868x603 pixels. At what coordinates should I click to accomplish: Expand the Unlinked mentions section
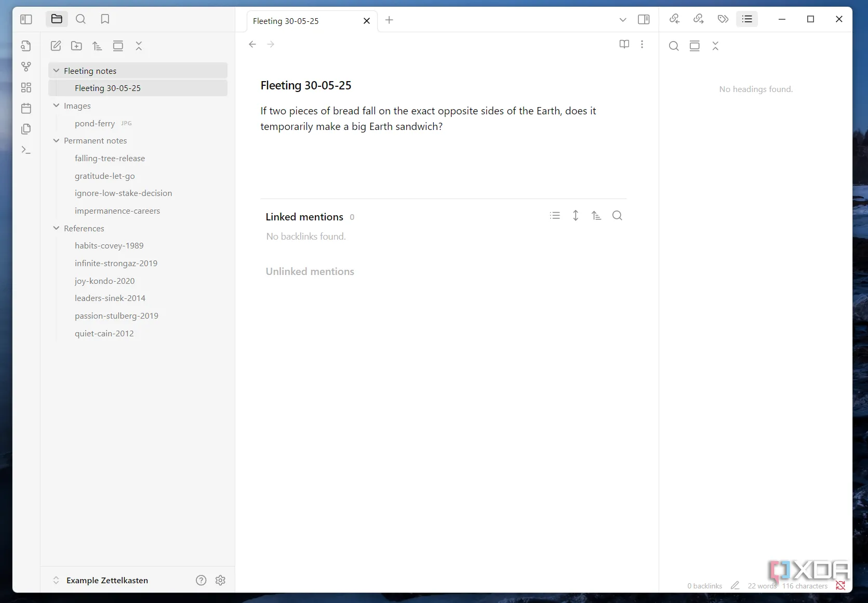310,271
